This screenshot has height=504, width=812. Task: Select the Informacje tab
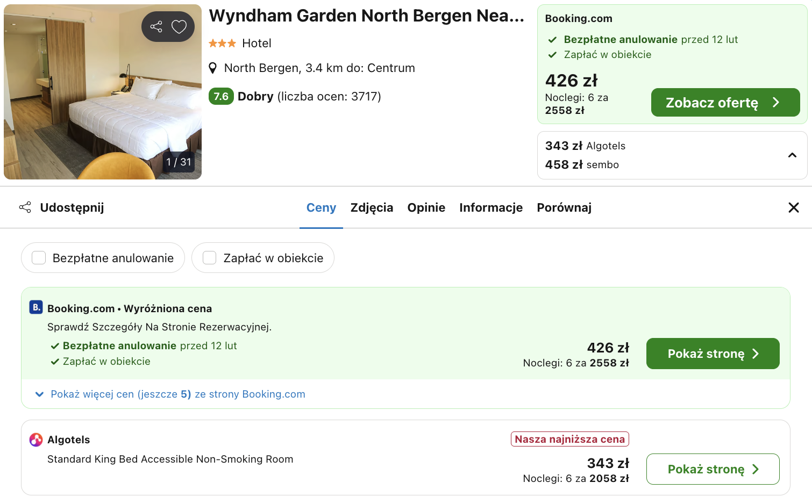(490, 207)
